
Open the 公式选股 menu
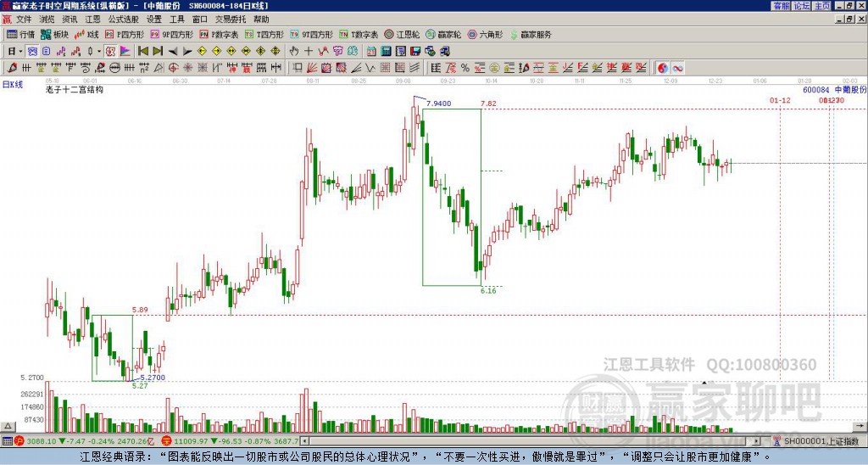(123, 20)
